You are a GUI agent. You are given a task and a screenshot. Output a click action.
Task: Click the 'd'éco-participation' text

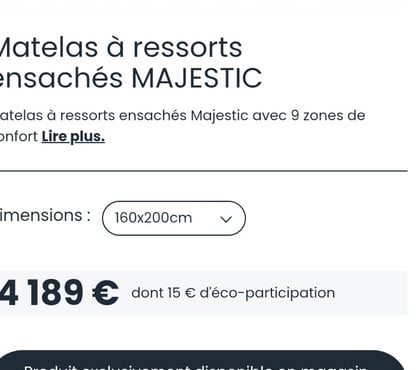tap(267, 293)
